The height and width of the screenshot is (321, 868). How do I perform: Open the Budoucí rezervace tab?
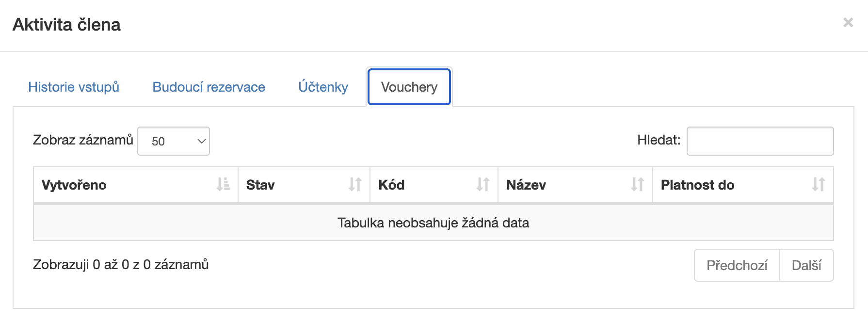[209, 87]
